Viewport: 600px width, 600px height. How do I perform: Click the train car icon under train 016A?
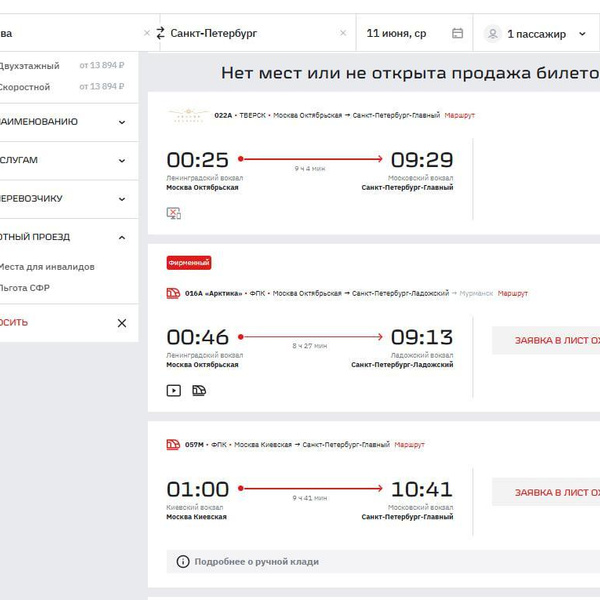pyautogui.click(x=199, y=390)
